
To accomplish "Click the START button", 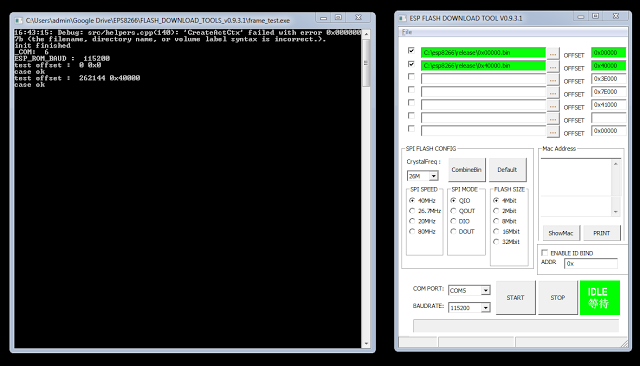I will [x=516, y=297].
